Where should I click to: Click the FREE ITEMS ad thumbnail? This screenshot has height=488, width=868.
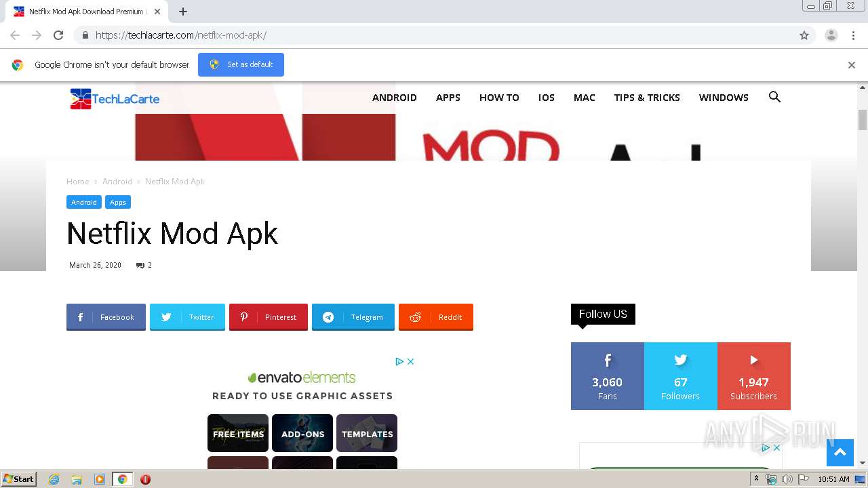[238, 433]
